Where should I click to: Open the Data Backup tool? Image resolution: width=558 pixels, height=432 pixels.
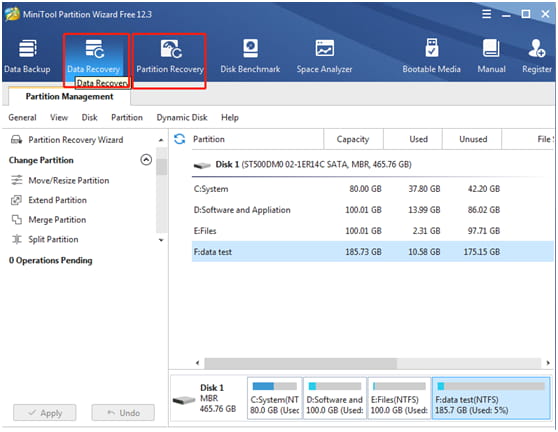tap(27, 56)
